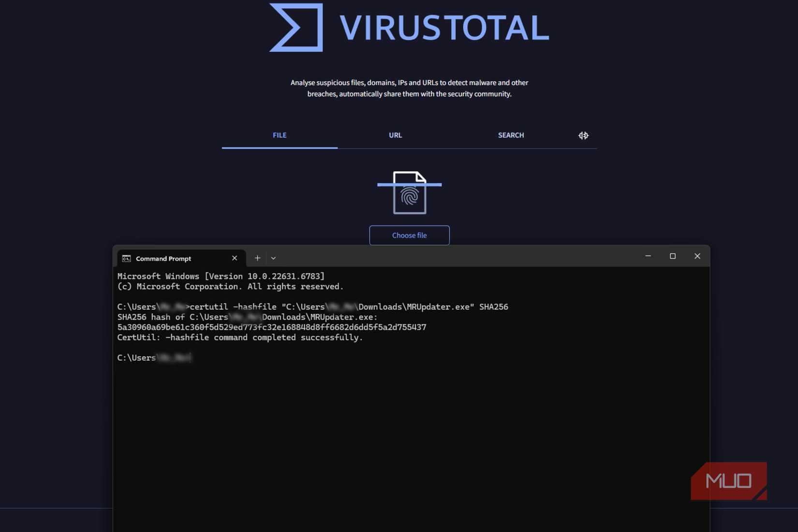This screenshot has height=532, width=798.
Task: Expand the terminal profile chevron menu
Action: 273,258
